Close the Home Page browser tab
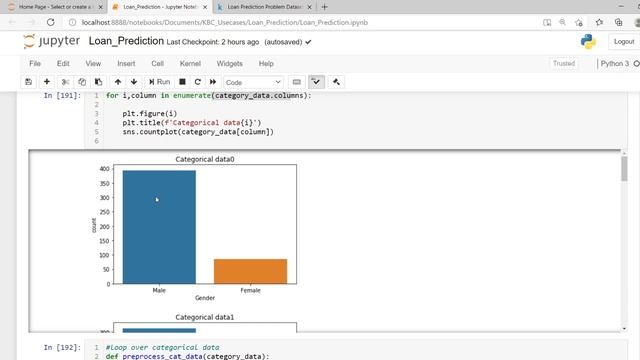 [100, 7]
